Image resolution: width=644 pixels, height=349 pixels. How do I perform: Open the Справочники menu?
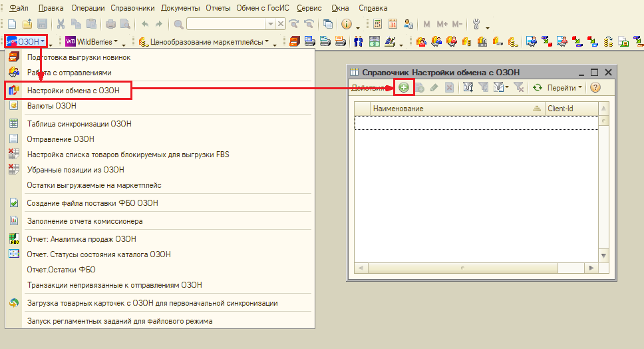132,8
